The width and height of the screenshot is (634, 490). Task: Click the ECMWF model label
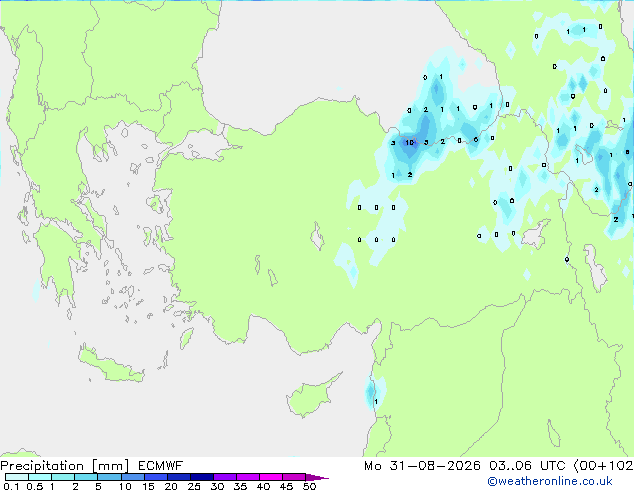coord(161,466)
